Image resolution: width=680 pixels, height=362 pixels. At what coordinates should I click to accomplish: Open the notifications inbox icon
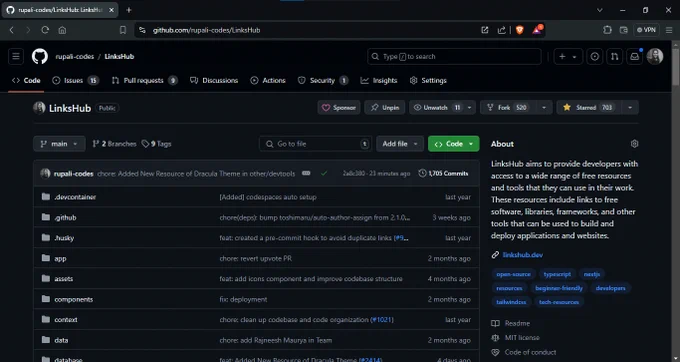point(634,56)
